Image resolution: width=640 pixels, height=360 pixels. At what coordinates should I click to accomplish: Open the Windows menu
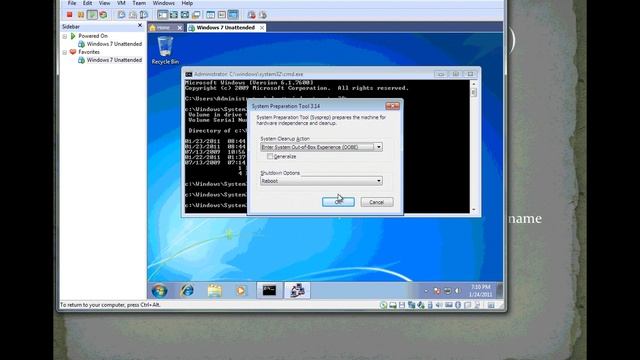(x=164, y=3)
